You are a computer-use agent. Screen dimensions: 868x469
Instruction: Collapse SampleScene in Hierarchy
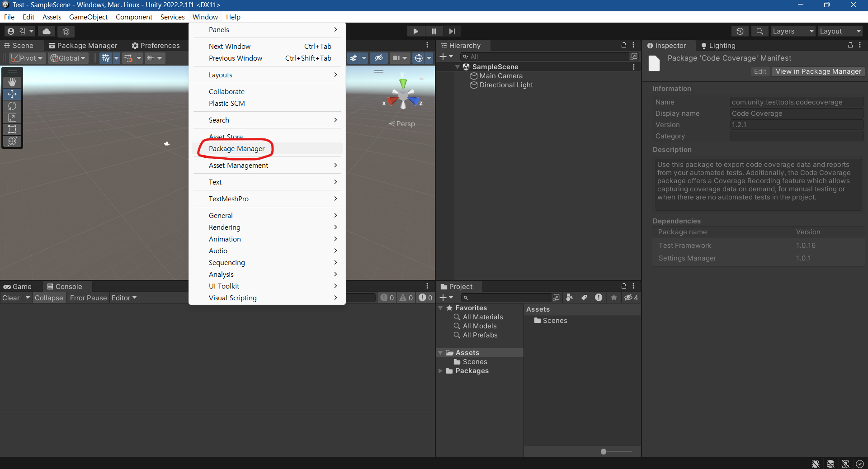coord(458,67)
